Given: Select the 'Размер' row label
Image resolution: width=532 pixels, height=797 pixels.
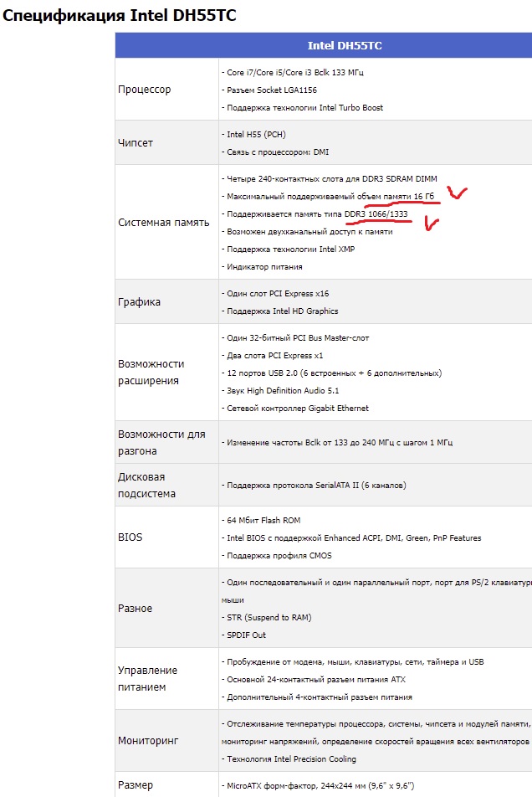Looking at the screenshot, I should pyautogui.click(x=135, y=784).
